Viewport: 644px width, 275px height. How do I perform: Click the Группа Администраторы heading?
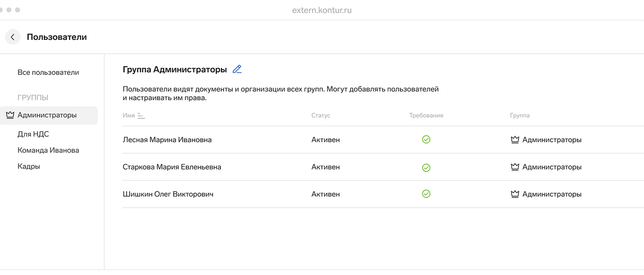(175, 70)
